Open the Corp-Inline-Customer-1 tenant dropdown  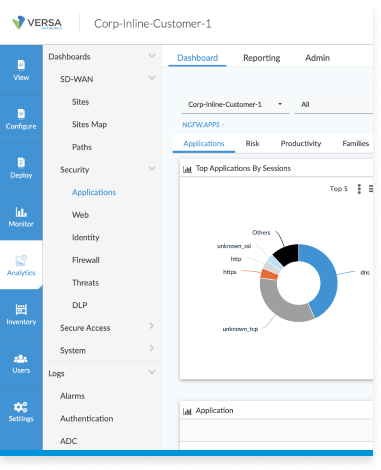coord(235,105)
